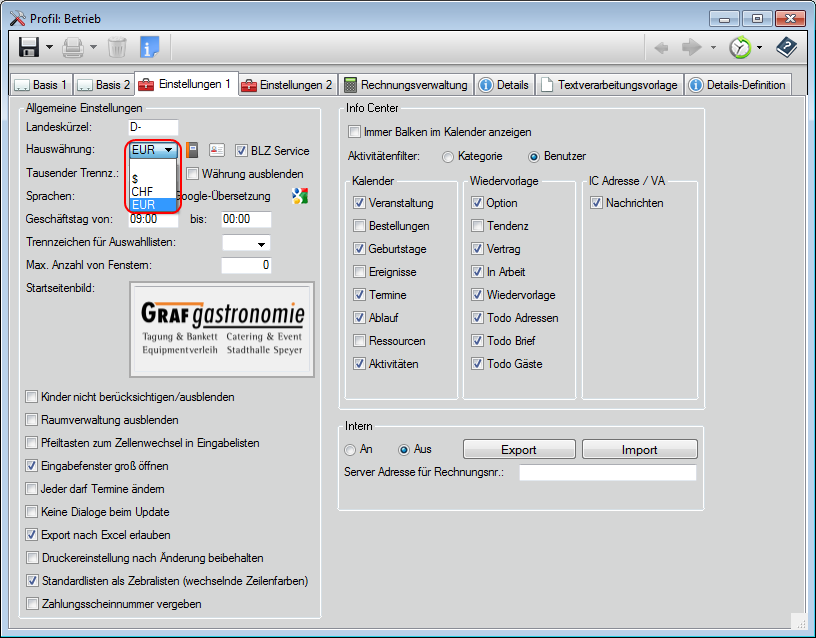Screen dimensions: 816x638
Task: Click the printer icon in toolbar
Action: point(73,47)
